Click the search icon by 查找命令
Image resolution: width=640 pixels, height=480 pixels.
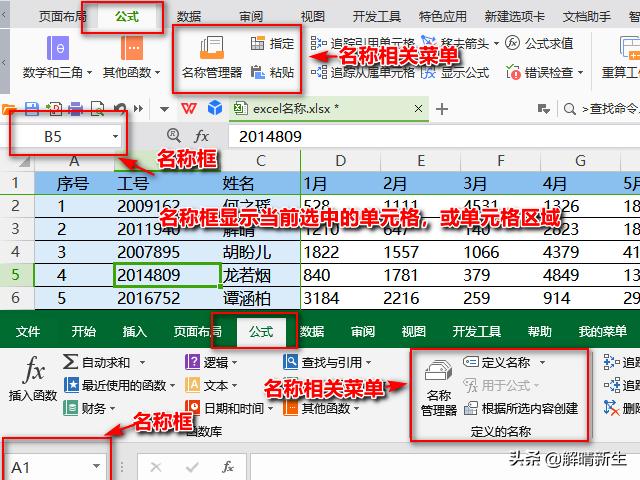coord(569,109)
